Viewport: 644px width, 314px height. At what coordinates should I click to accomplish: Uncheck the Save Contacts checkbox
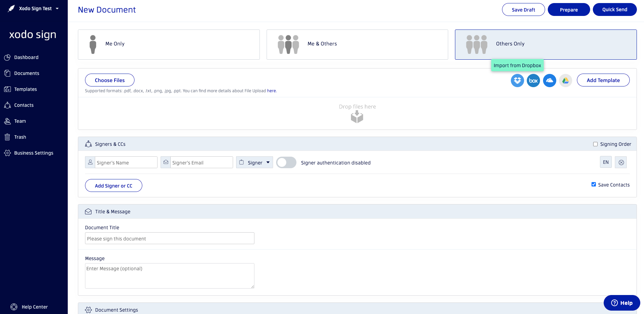point(594,184)
